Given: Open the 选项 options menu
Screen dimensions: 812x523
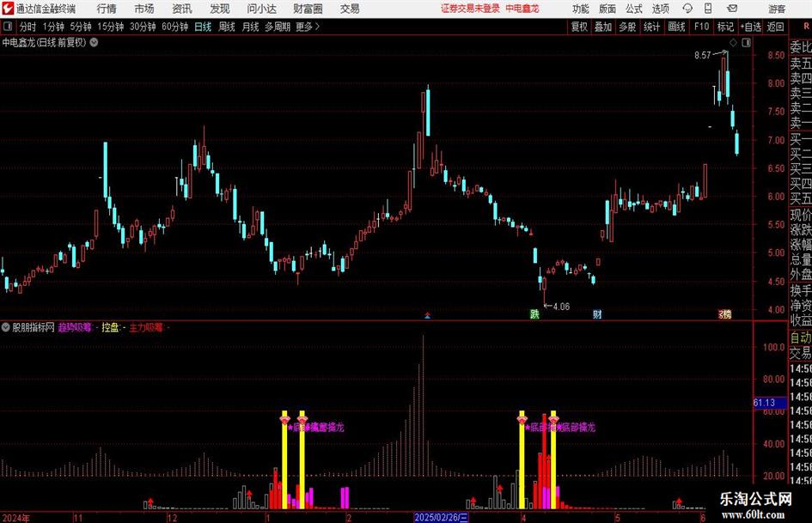Looking at the screenshot, I should (660, 9).
